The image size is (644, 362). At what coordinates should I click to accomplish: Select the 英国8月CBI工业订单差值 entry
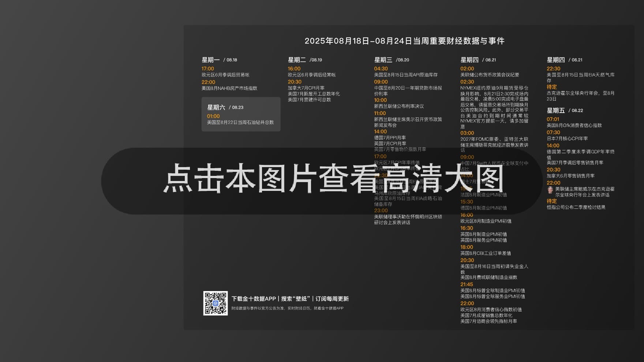tap(486, 253)
